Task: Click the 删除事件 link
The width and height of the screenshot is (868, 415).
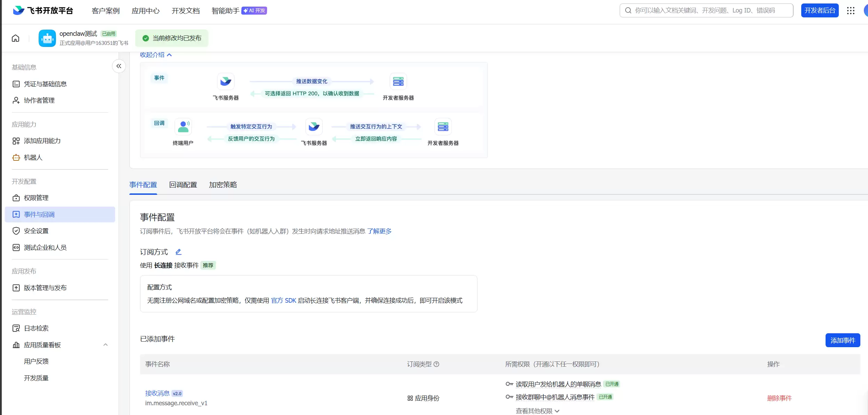Action: 779,398
